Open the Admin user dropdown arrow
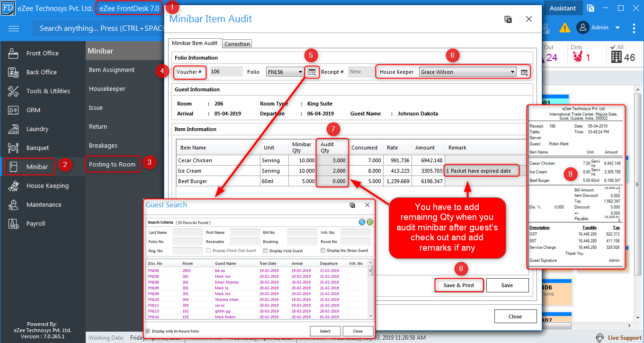Image resolution: width=644 pixels, height=343 pixels. coord(617,28)
